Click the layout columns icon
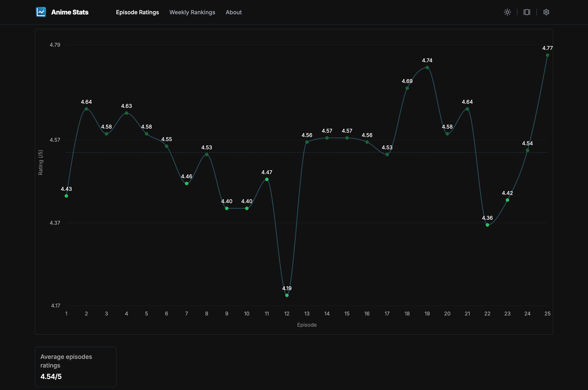This screenshot has height=390, width=588. click(527, 12)
